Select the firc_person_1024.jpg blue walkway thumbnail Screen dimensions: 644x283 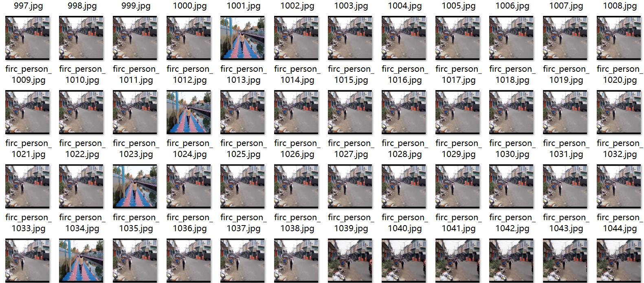[189, 112]
